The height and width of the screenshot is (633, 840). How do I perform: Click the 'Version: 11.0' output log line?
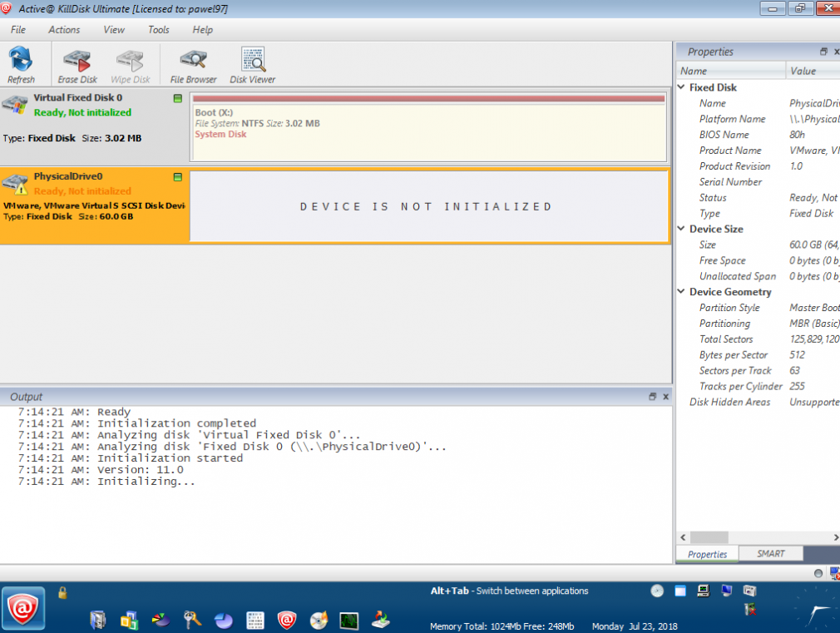[101, 470]
